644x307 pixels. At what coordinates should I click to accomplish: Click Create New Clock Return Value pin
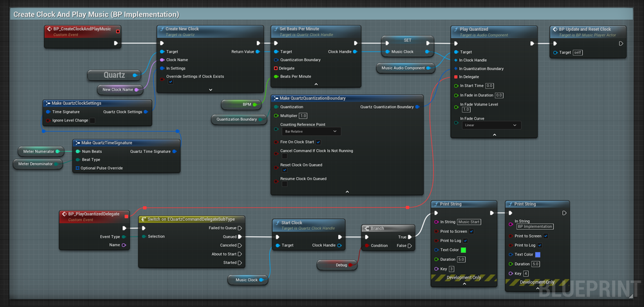pyautogui.click(x=258, y=51)
